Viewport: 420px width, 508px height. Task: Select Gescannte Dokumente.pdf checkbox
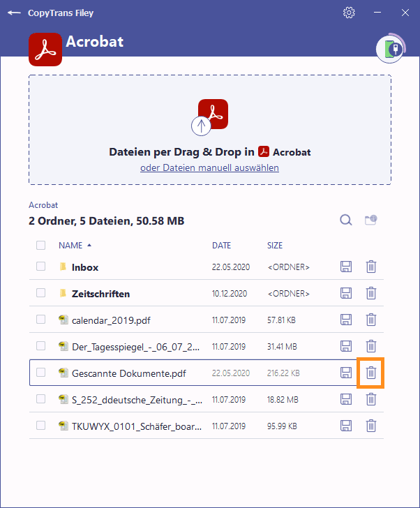[x=40, y=373]
